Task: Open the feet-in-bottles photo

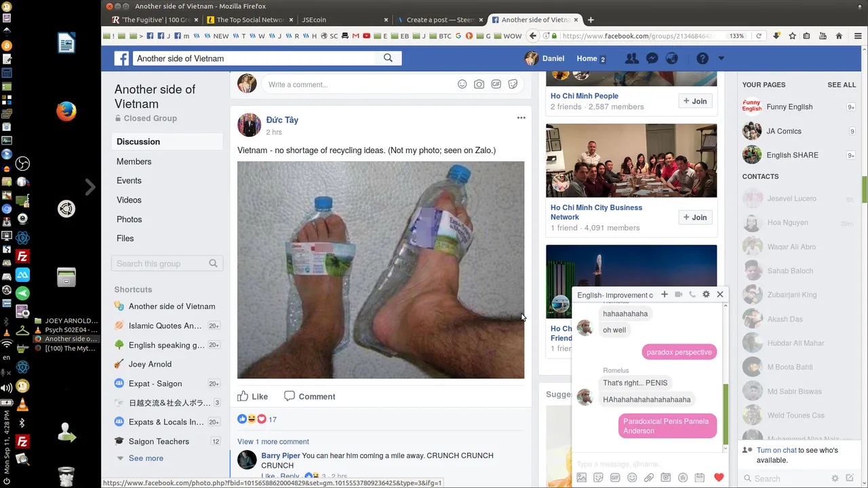Action: 380,270
